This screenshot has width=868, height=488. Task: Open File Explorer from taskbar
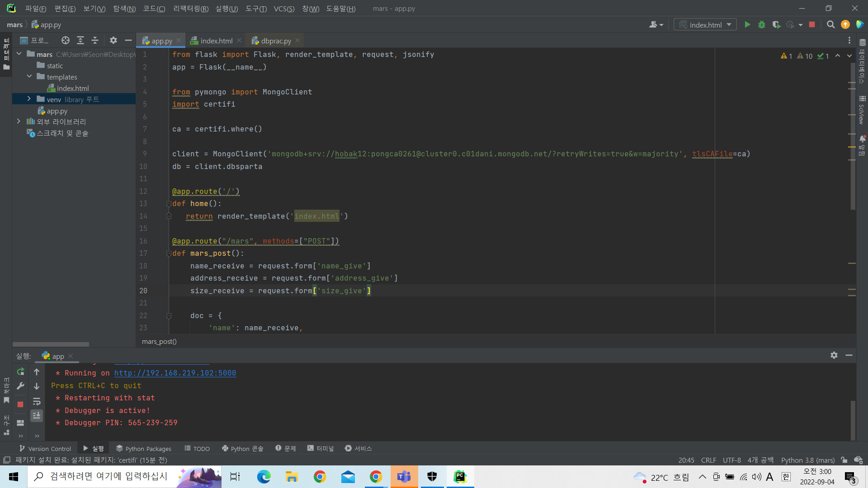pyautogui.click(x=292, y=477)
